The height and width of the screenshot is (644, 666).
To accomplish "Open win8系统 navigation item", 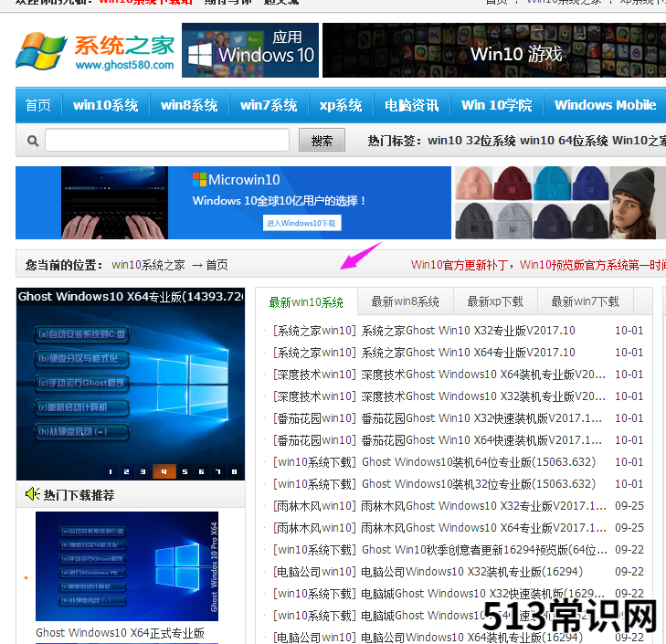I will coord(189,105).
